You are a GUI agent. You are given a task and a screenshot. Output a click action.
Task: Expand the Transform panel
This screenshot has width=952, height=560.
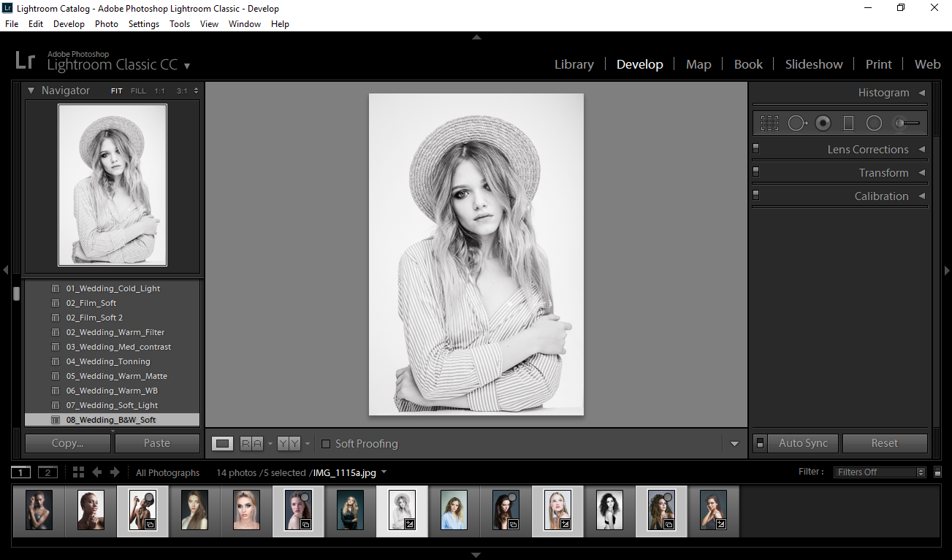click(x=884, y=172)
